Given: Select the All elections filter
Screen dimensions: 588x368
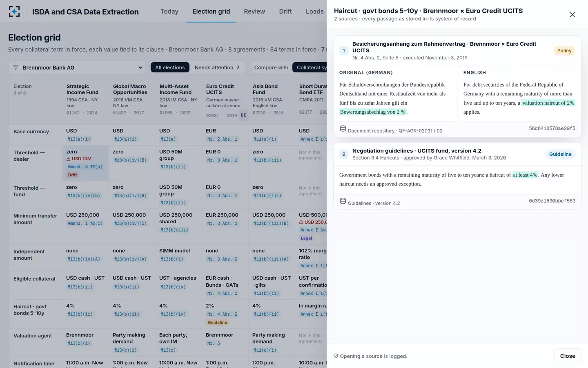Looking at the screenshot, I should coord(170,67).
